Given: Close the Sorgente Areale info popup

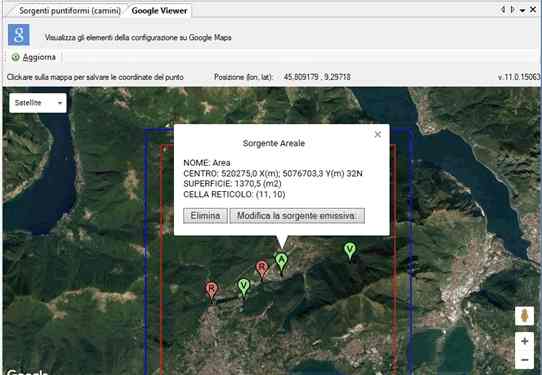Looking at the screenshot, I should (378, 134).
